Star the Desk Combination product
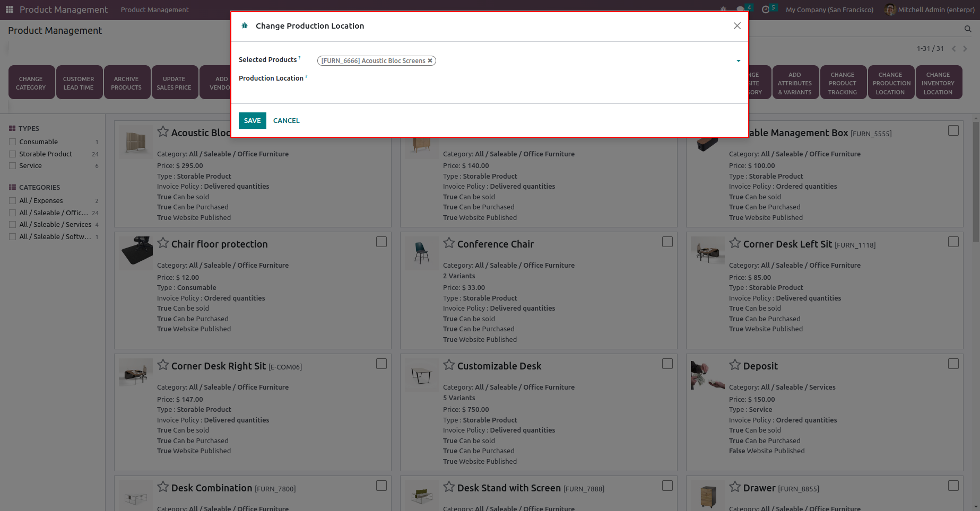The height and width of the screenshot is (511, 980). (163, 487)
